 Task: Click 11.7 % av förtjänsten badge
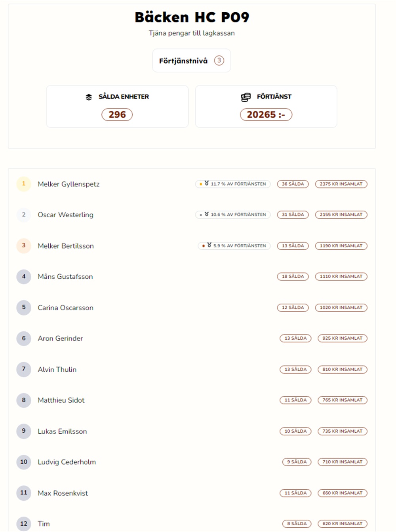tap(233, 184)
